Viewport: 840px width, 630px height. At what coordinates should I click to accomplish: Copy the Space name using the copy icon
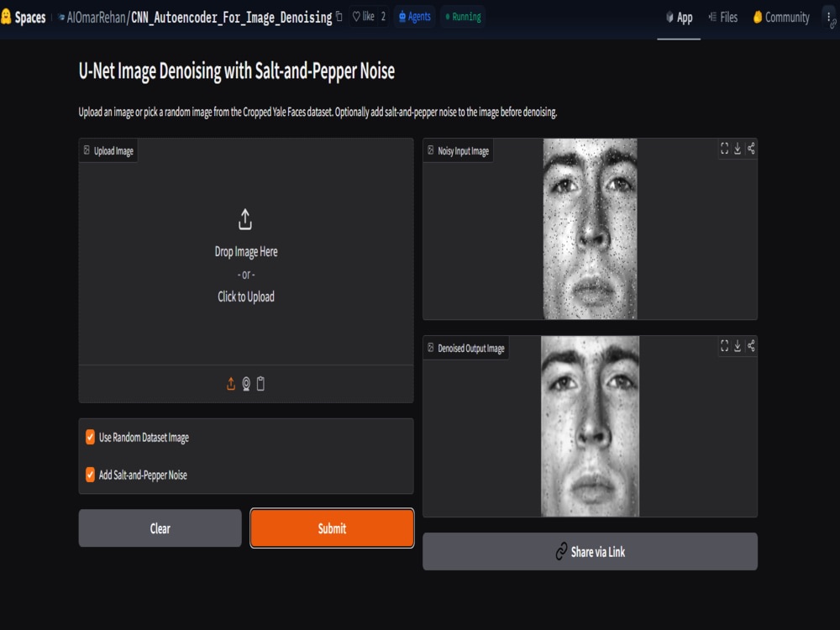[339, 17]
